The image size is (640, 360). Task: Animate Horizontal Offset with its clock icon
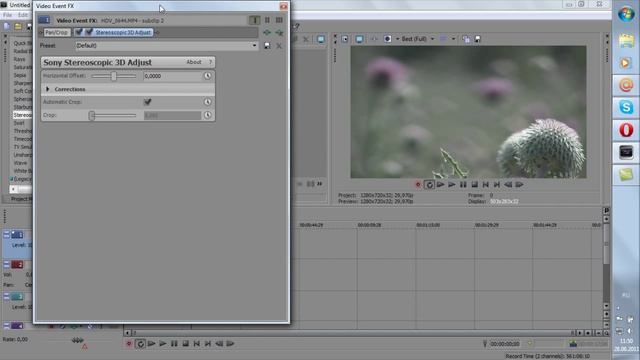tap(208, 76)
